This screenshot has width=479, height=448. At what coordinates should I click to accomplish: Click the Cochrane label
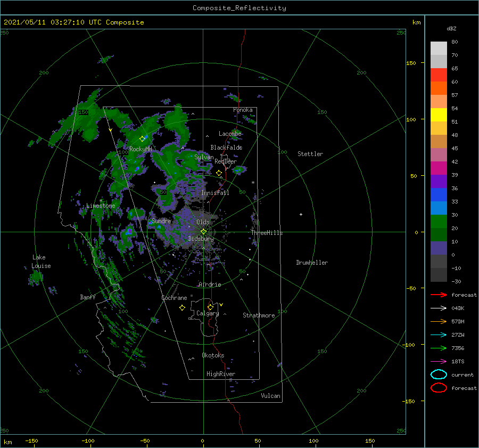coord(174,298)
